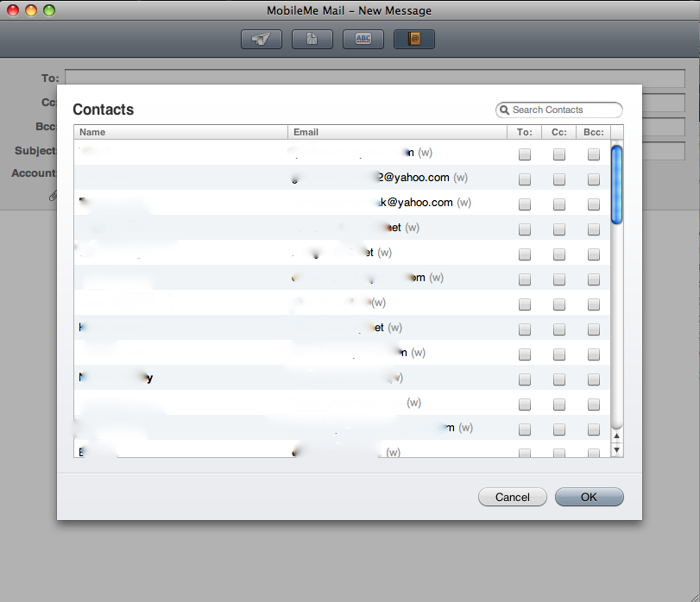
Task: Check Bcc: for the k@yahoo.com contact
Action: coord(593,204)
